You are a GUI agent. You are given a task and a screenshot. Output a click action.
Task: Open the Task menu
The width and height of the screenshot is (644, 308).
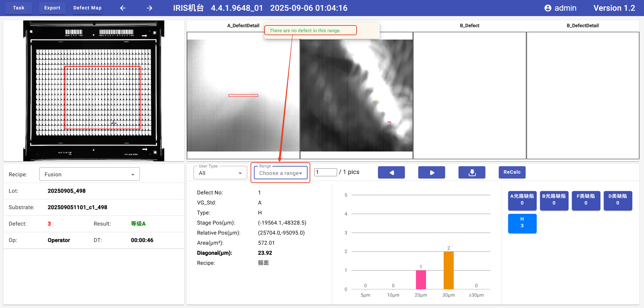click(19, 8)
